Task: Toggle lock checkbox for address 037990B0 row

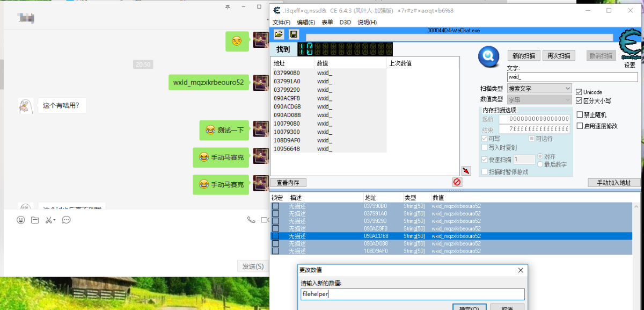Action: 275,206
